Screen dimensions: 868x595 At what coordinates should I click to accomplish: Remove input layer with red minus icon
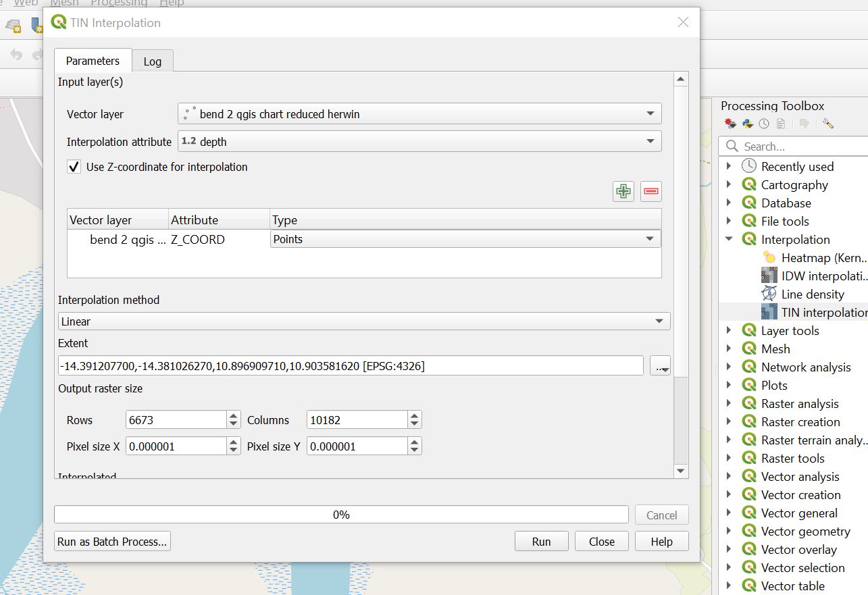click(x=651, y=192)
